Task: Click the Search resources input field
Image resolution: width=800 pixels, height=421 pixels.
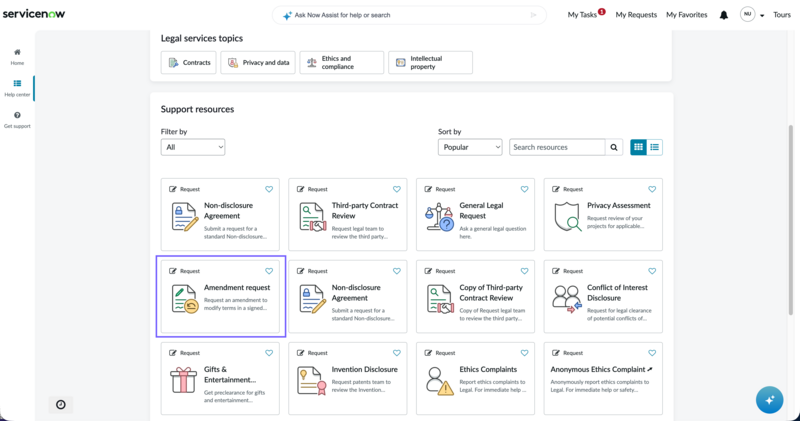Action: (x=557, y=147)
